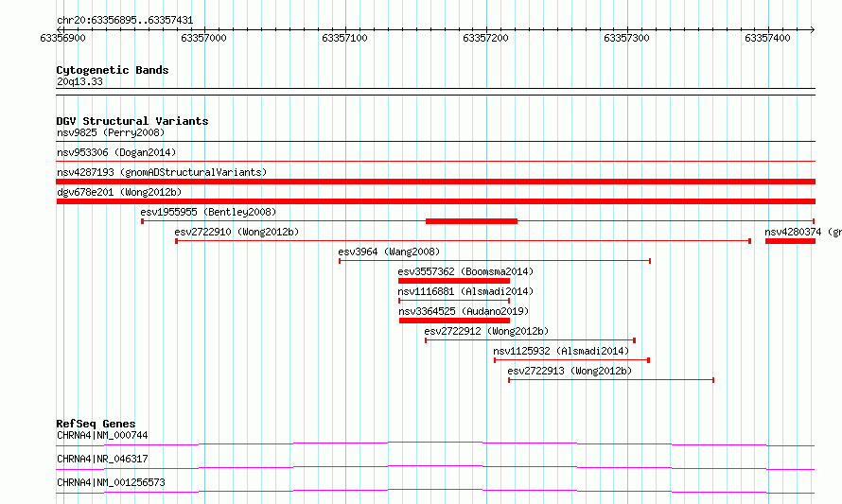Viewport: 842px width, 504px height.
Task: Open the RefSeq Genes track heading
Action: (96, 424)
